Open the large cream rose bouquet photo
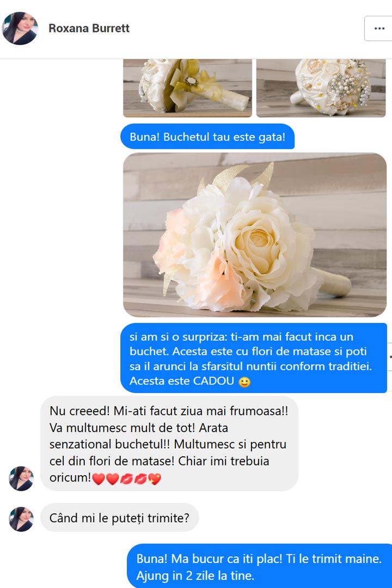Screen dimensions: 392x588 click(x=255, y=235)
